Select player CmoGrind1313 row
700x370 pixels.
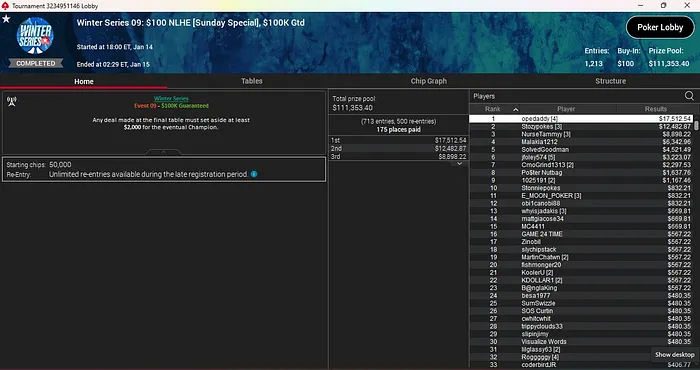click(x=581, y=165)
